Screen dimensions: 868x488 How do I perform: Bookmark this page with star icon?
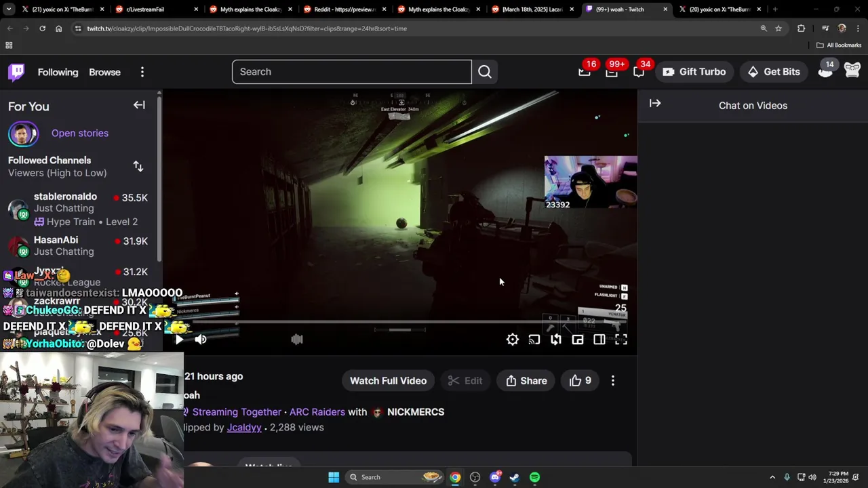(x=778, y=28)
